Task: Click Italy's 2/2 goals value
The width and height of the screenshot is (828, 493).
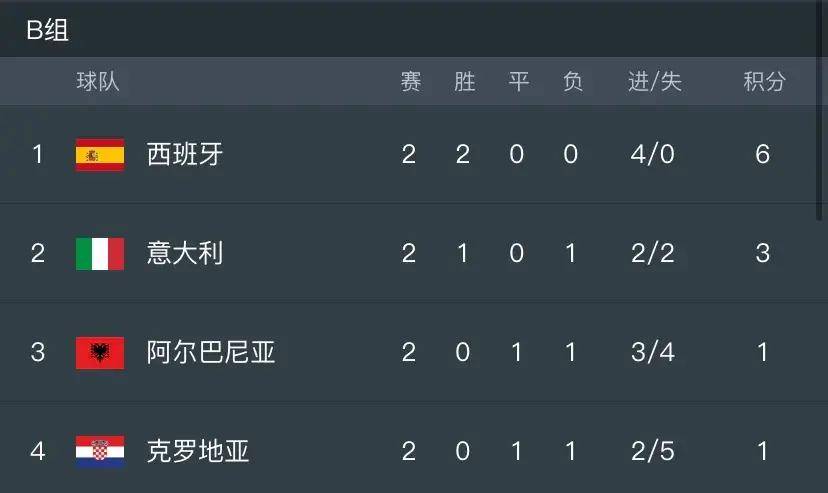Action: tap(654, 253)
